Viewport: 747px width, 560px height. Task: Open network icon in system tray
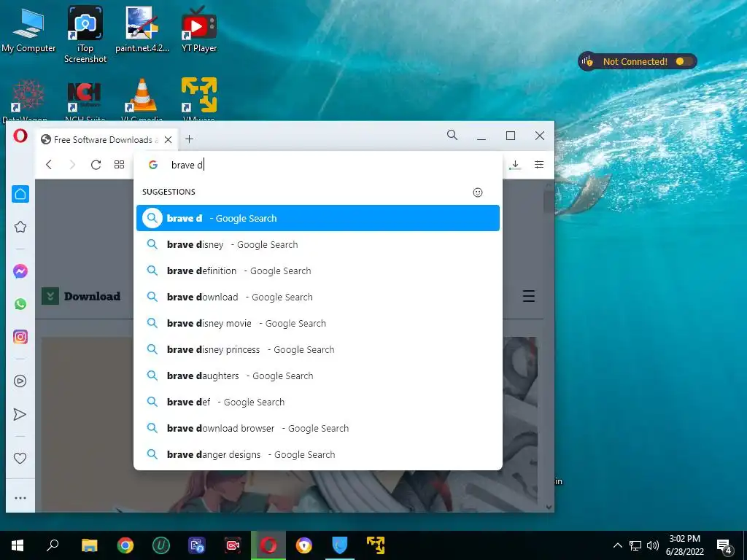pyautogui.click(x=635, y=545)
